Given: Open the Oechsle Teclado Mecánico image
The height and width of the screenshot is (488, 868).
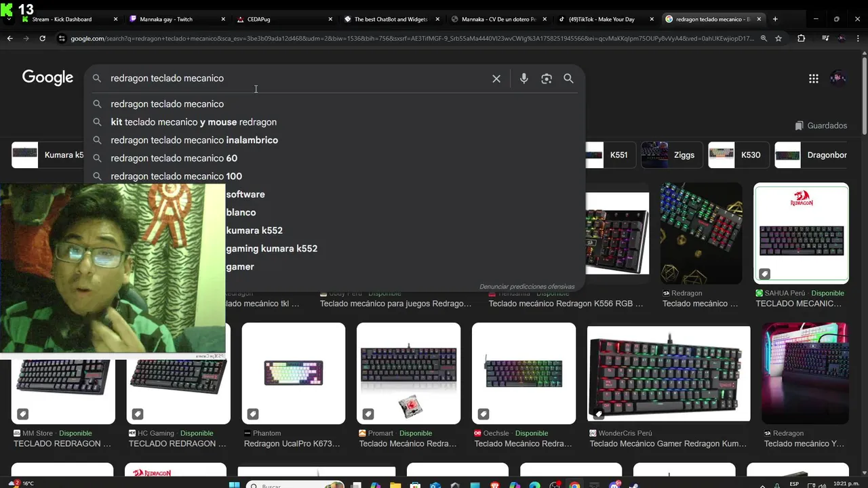Looking at the screenshot, I should pos(524,373).
